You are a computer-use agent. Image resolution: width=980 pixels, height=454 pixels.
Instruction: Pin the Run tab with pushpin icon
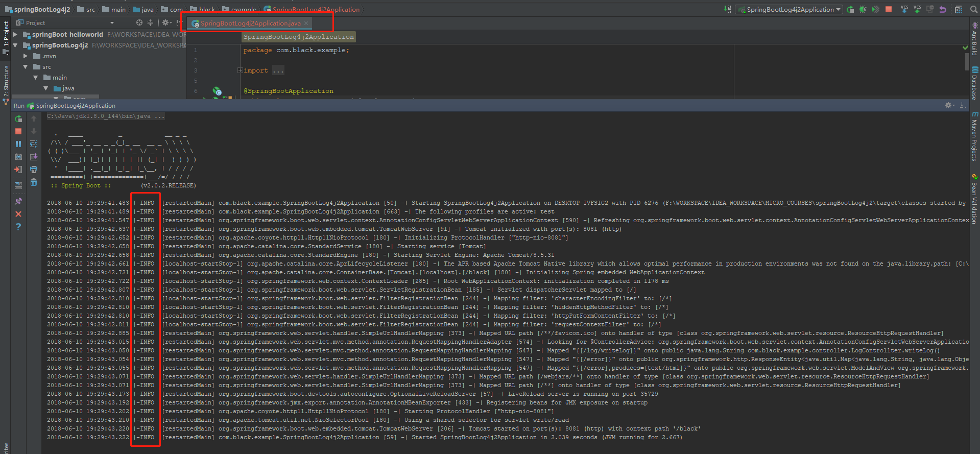click(x=18, y=201)
